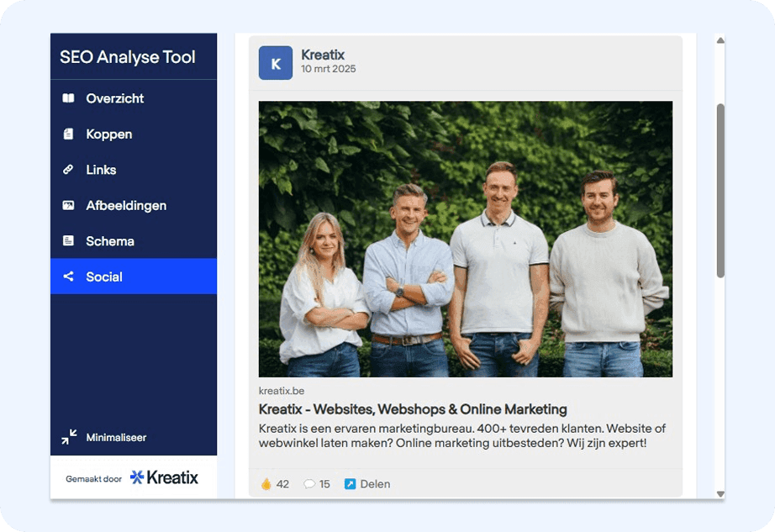Click the vertical scrollbar thumb
The image size is (775, 532).
720,191
